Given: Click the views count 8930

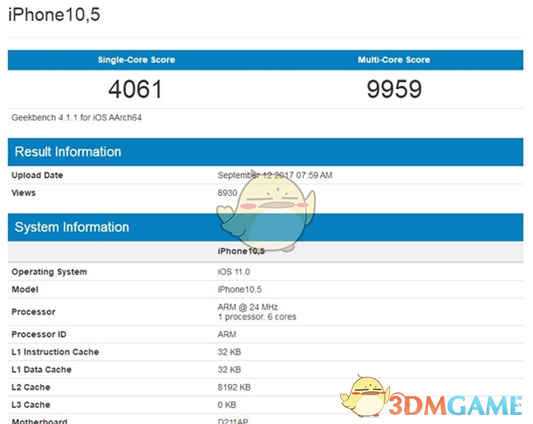Looking at the screenshot, I should 227,193.
